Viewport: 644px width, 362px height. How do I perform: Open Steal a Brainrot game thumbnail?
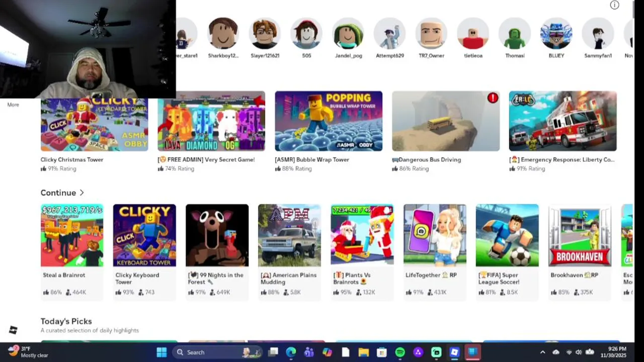(72, 235)
